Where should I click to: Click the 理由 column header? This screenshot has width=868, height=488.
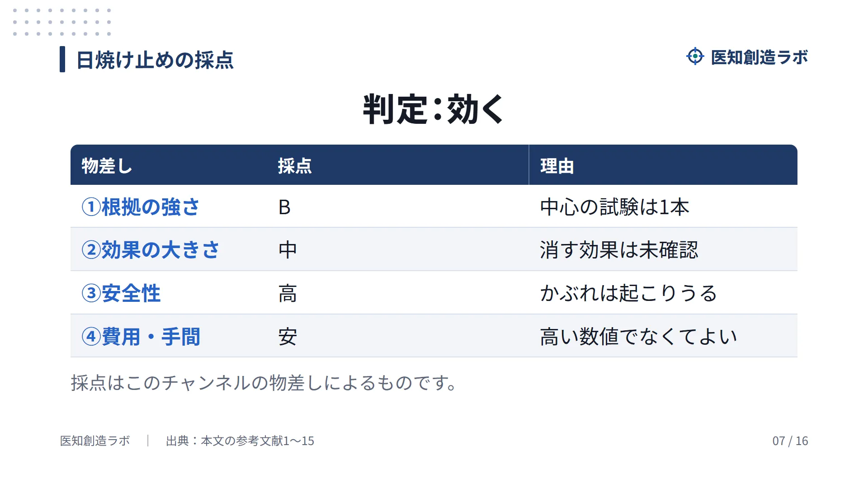coord(557,166)
